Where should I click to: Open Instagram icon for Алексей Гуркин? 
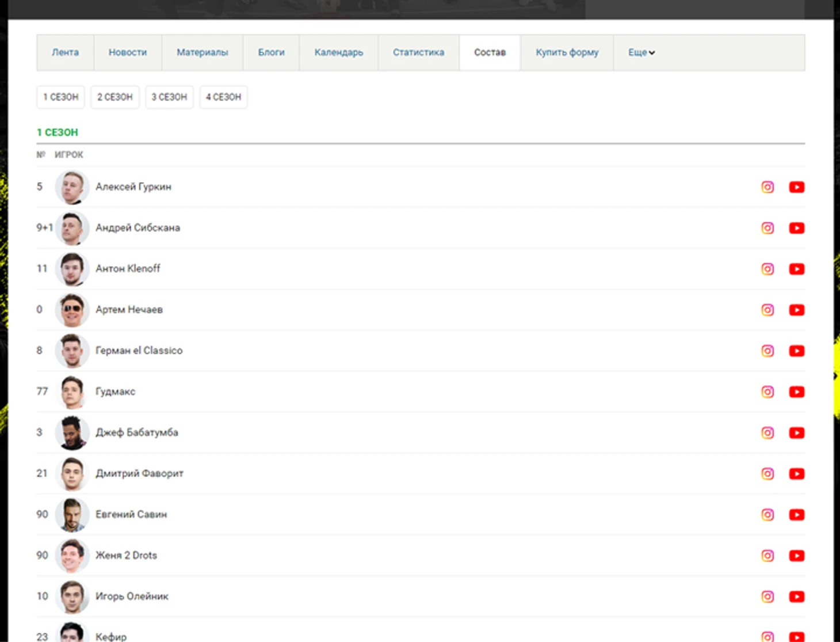768,187
